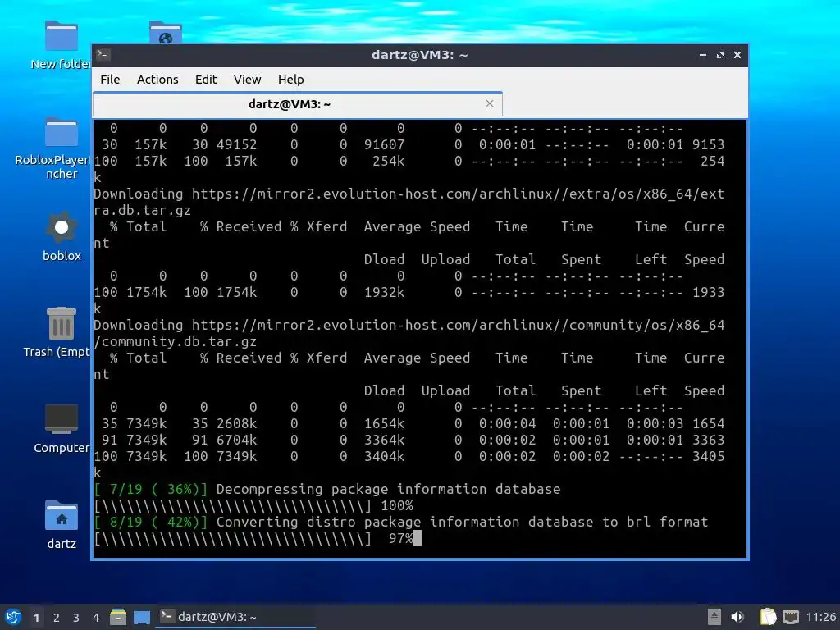Open the Actions menu
Viewport: 840px width, 630px height.
(157, 80)
